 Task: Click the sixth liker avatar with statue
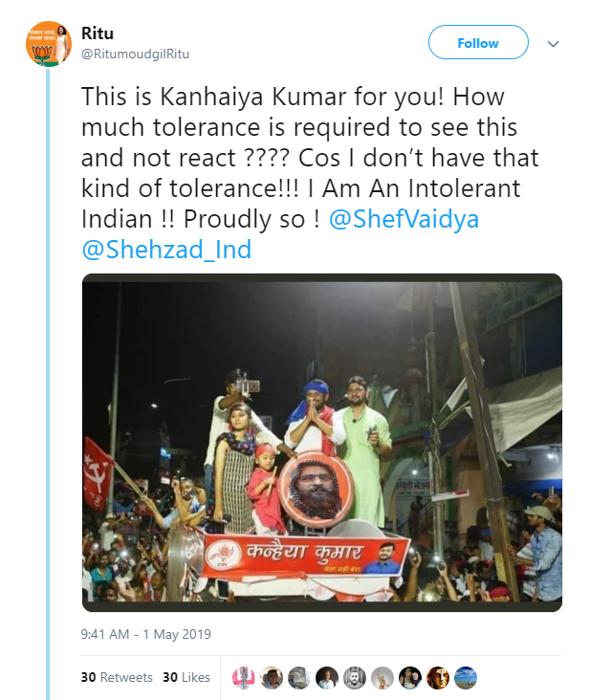point(382,678)
